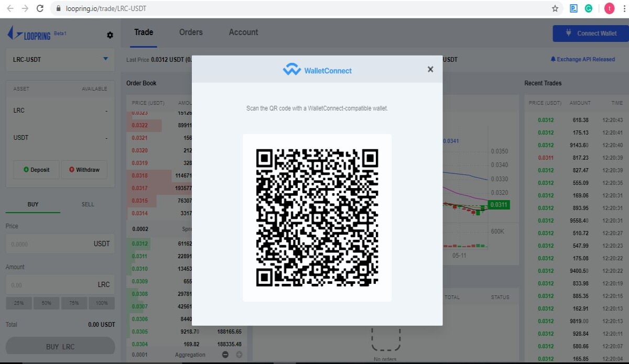Decrease order book aggregation with minus icon
Screen dimensions: 629x364
(x=225, y=355)
